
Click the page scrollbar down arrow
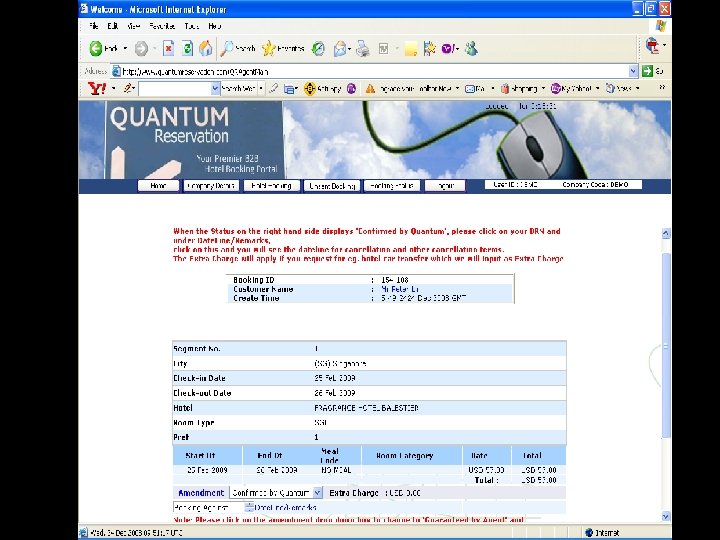click(x=666, y=517)
